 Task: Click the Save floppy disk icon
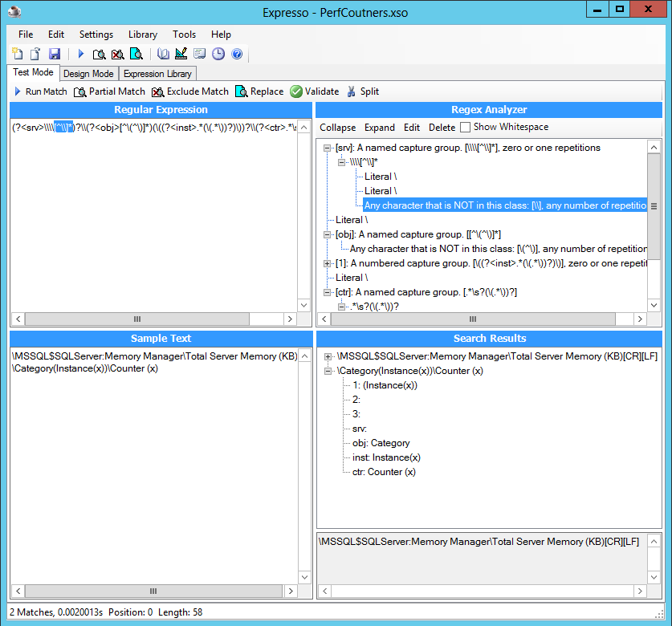(55, 54)
